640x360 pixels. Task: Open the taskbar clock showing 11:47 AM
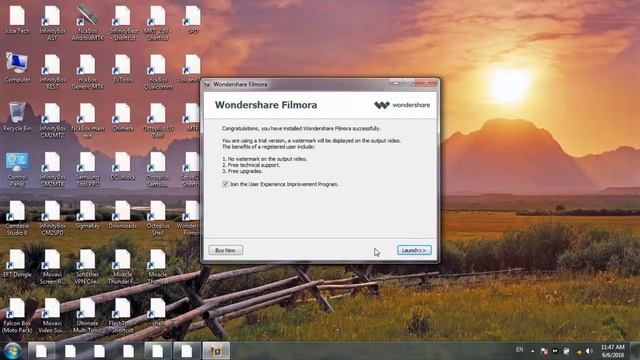613,351
